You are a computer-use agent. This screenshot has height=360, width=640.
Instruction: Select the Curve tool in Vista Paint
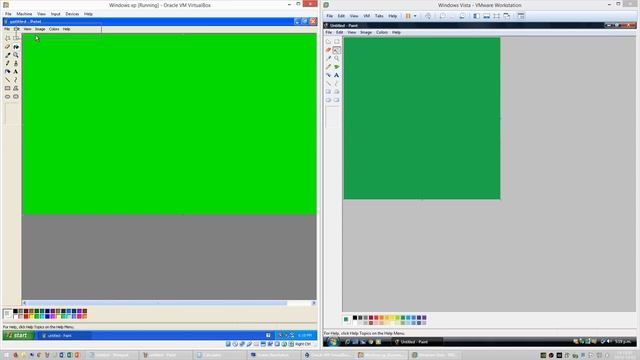coord(337,84)
